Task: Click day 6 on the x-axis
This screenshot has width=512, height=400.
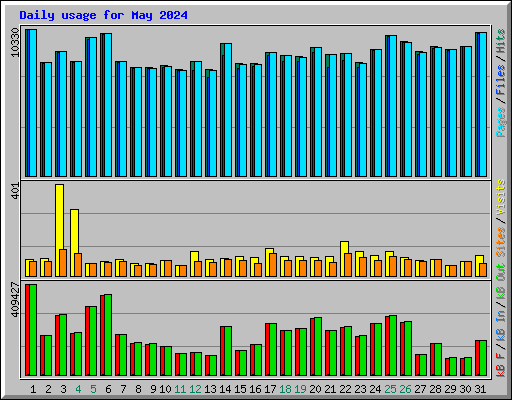Action: click(x=108, y=389)
